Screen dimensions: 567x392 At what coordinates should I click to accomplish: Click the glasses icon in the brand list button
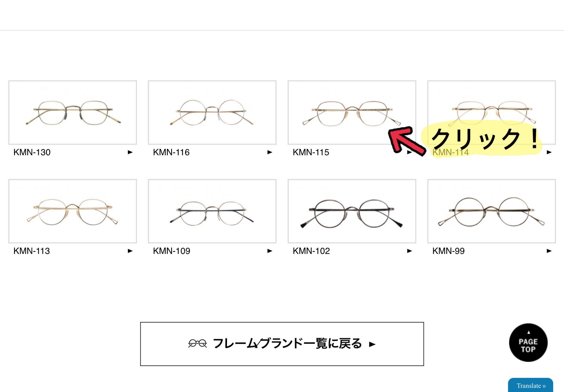tap(197, 344)
